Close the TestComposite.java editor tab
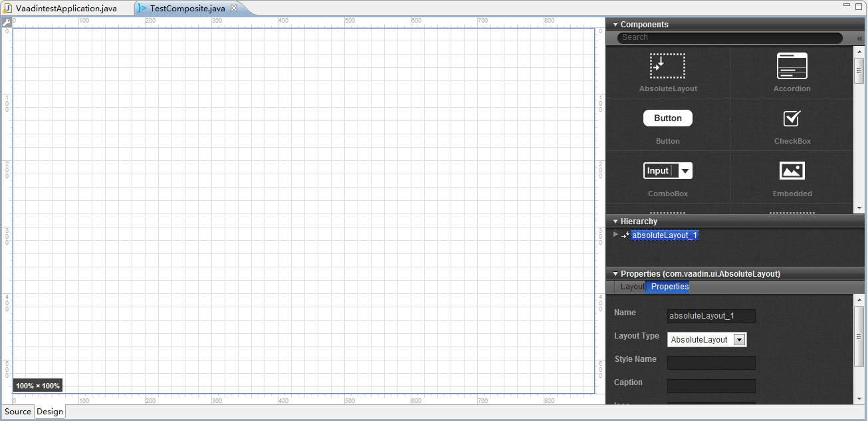This screenshot has height=421, width=868. 234,8
